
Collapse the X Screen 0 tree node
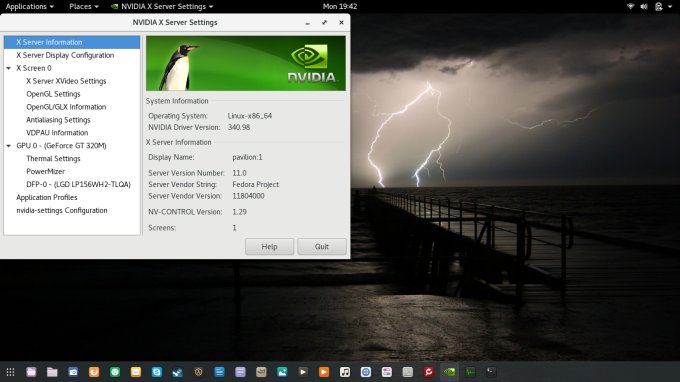pyautogui.click(x=9, y=68)
